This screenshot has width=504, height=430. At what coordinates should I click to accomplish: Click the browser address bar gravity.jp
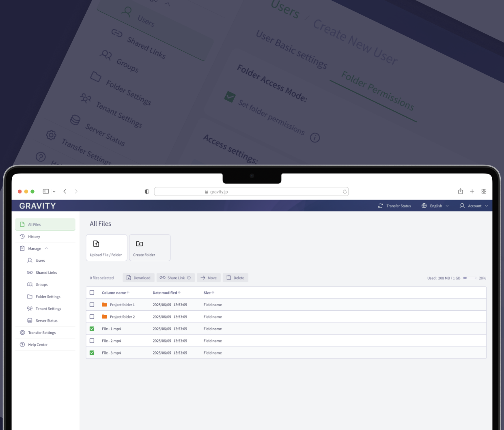point(251,191)
